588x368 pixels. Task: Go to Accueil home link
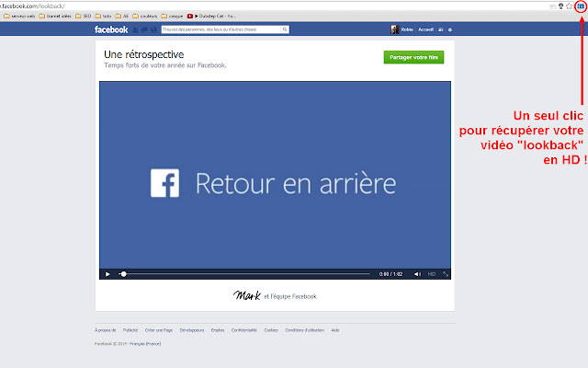[x=425, y=29]
